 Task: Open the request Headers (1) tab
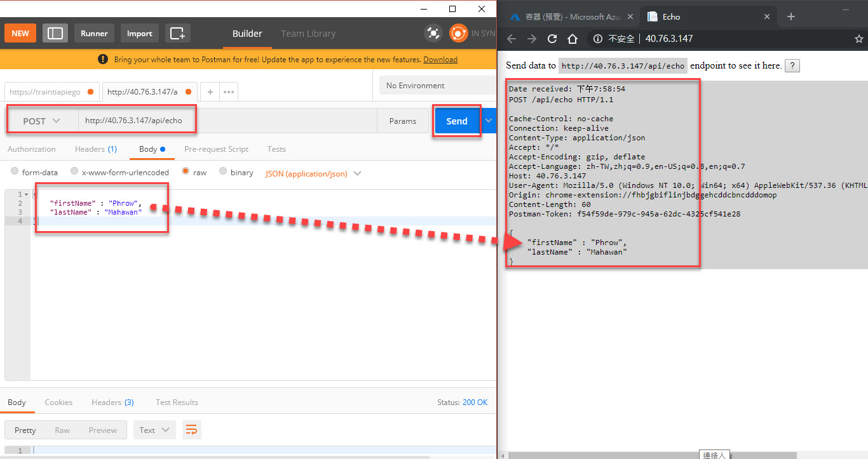pyautogui.click(x=96, y=149)
